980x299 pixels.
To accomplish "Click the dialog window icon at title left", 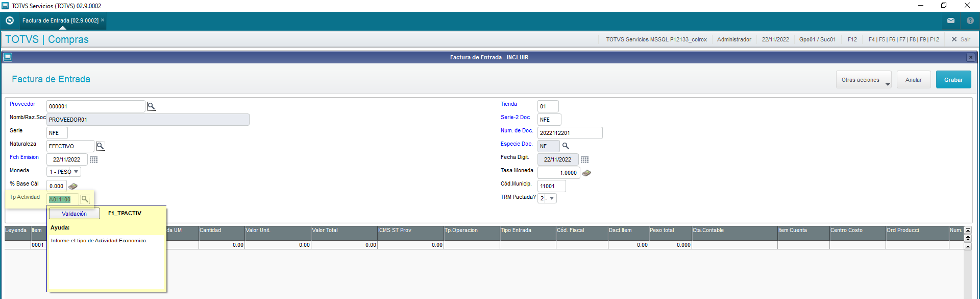I will (x=7, y=57).
